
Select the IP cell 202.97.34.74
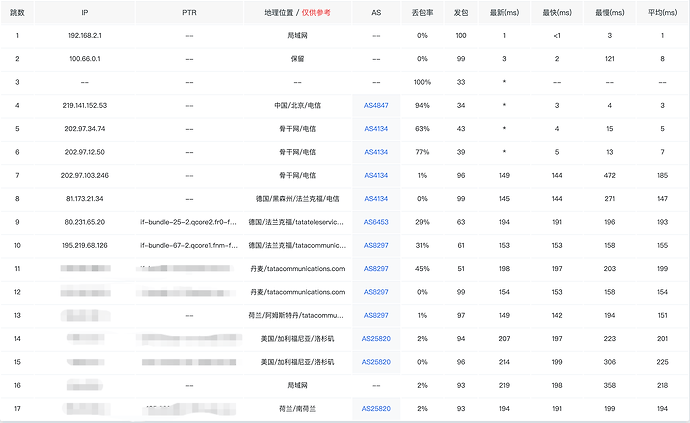point(84,129)
